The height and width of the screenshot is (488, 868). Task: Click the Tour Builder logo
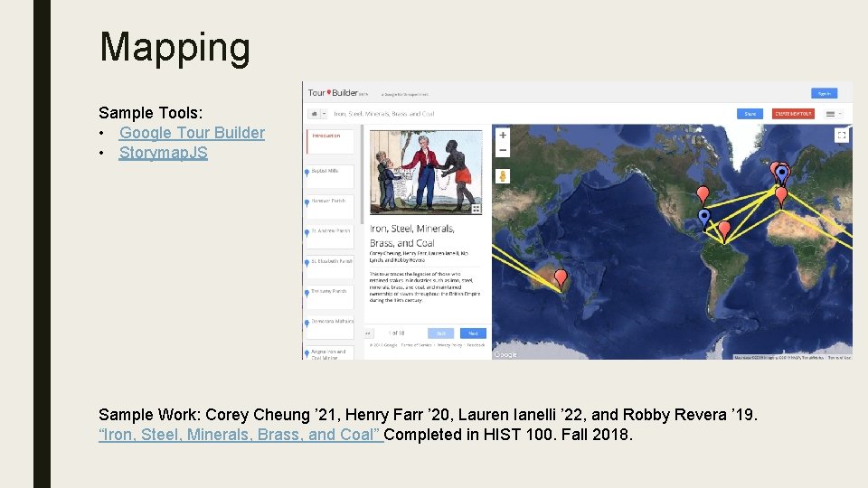(x=337, y=93)
